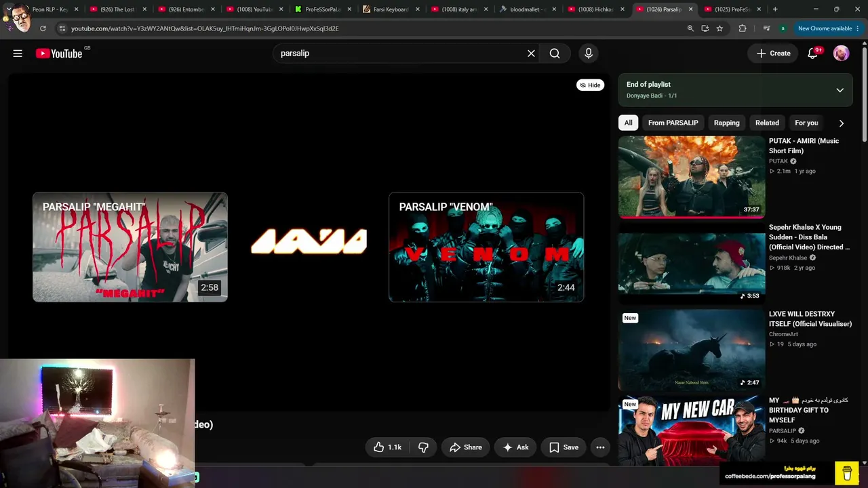Image resolution: width=868 pixels, height=488 pixels.
Task: Open the account avatar menu
Action: (841, 54)
